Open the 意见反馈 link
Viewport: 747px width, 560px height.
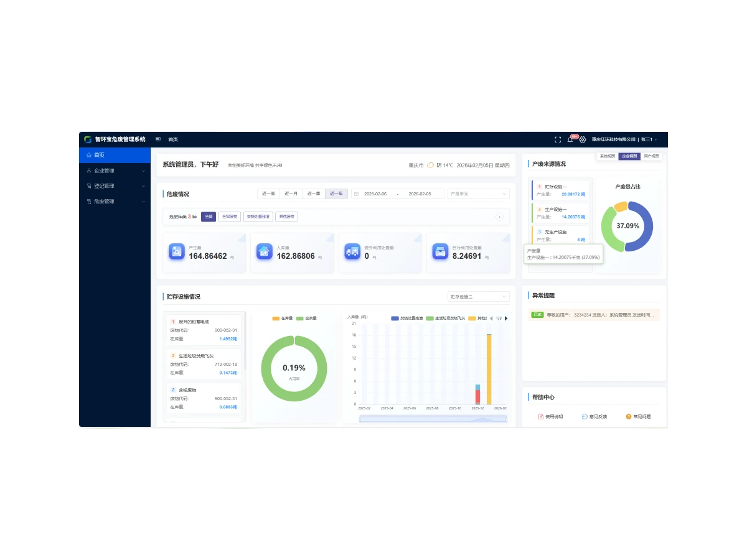coord(594,416)
